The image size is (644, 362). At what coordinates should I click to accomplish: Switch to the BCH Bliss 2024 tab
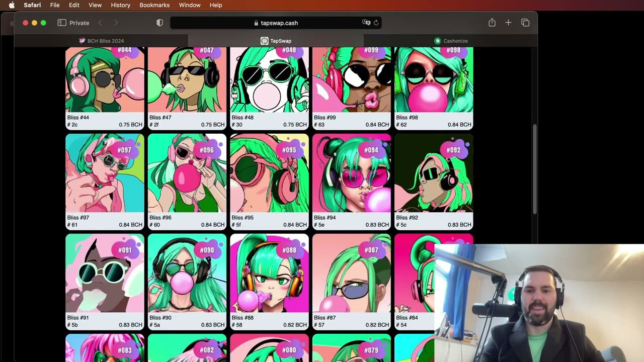coord(101,41)
